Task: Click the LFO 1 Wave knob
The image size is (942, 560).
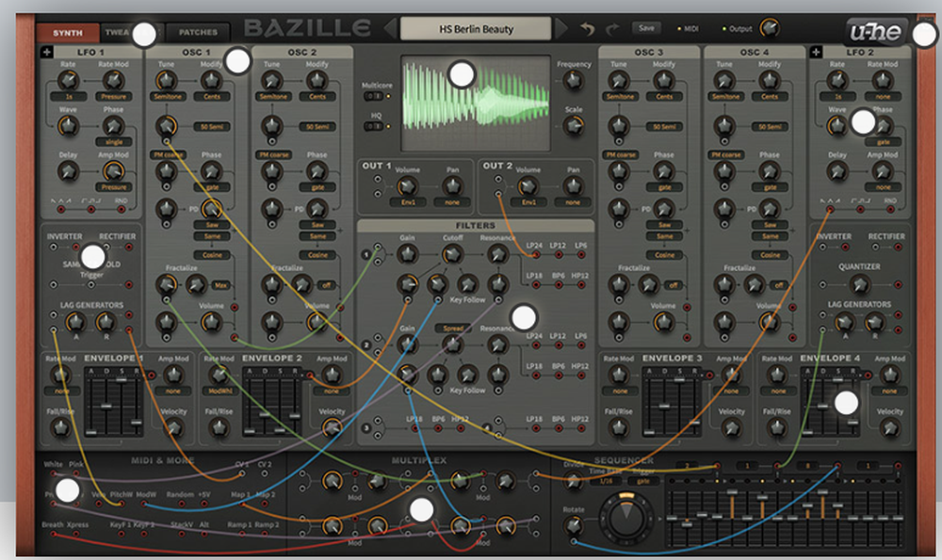Action: click(x=68, y=125)
